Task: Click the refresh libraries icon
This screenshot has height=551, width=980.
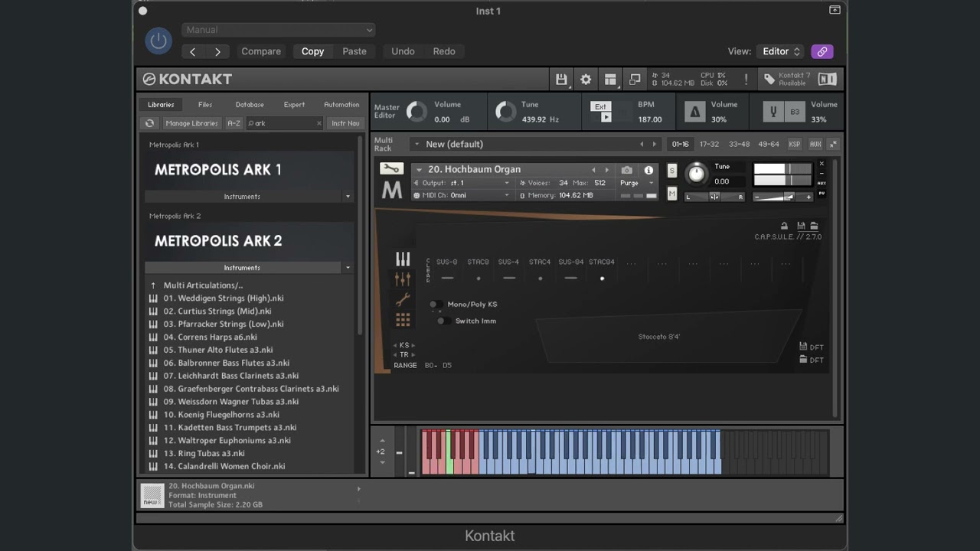Action: point(150,123)
